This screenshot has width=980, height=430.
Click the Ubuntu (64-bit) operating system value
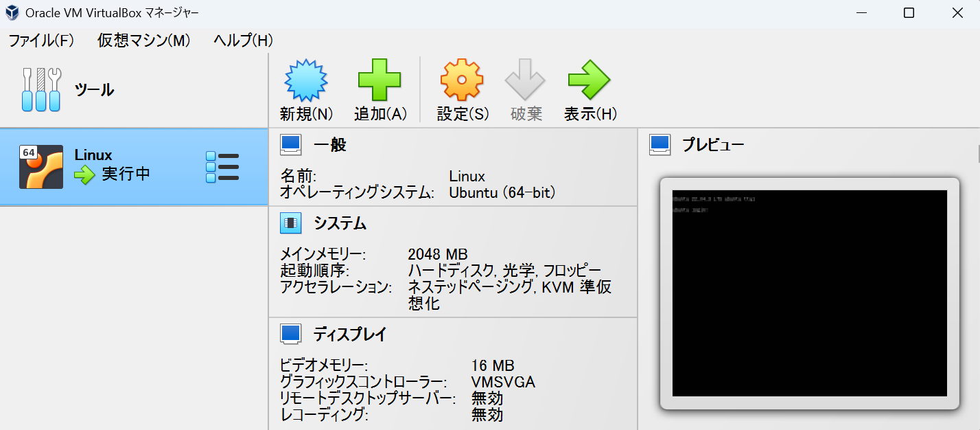click(502, 193)
